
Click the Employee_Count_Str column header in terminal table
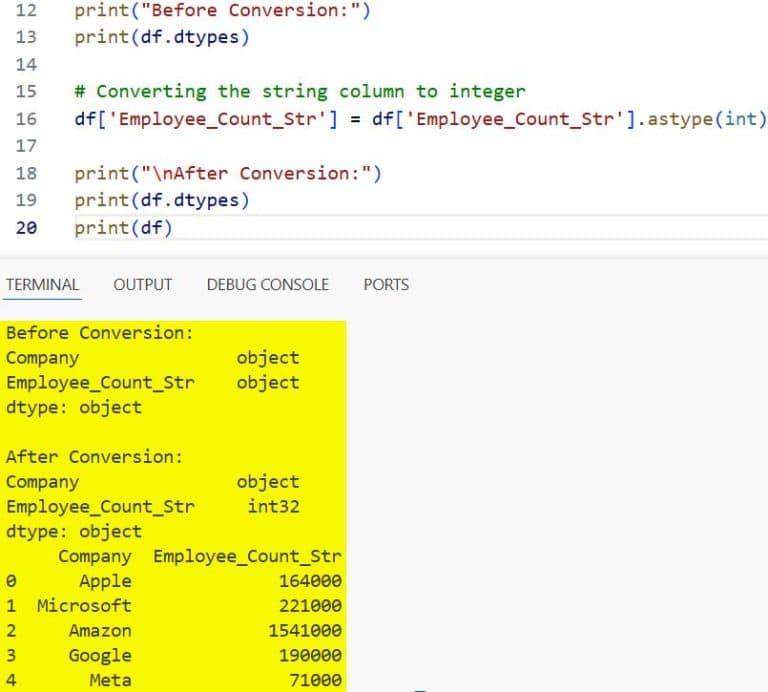[x=247, y=556]
